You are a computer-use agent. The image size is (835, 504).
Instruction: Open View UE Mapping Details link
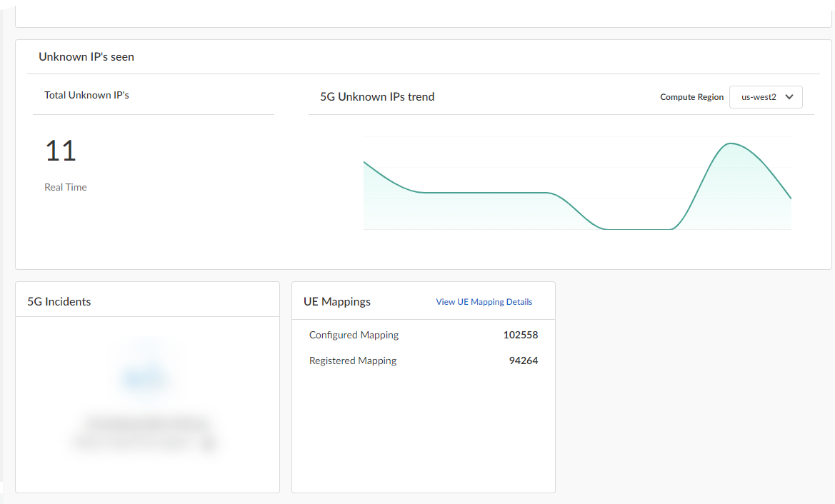pos(484,302)
